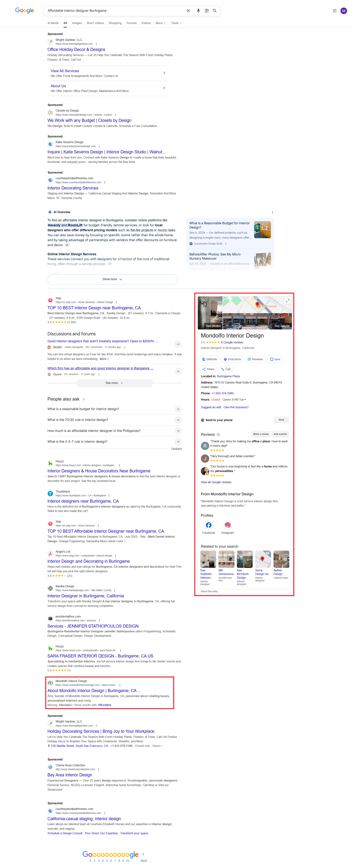Switch to the Images tab
The width and height of the screenshot is (352, 868).
coord(76,23)
